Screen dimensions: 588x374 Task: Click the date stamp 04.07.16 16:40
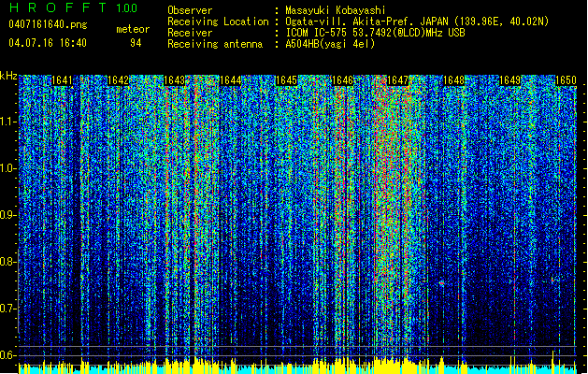48,43
